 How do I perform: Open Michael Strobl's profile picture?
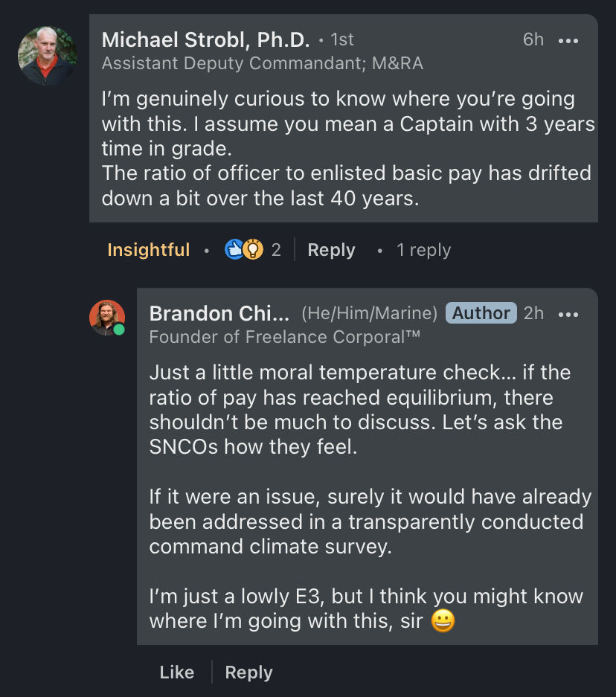click(48, 56)
